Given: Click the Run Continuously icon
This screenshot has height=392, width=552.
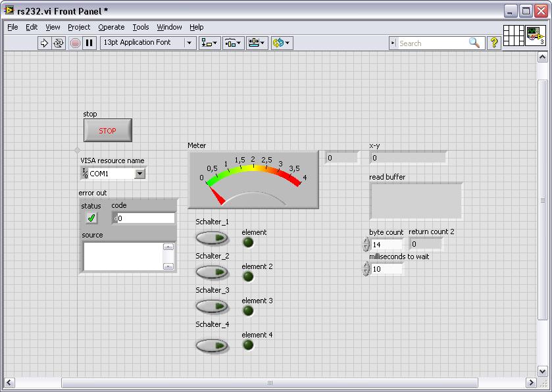Looking at the screenshot, I should coord(59,43).
